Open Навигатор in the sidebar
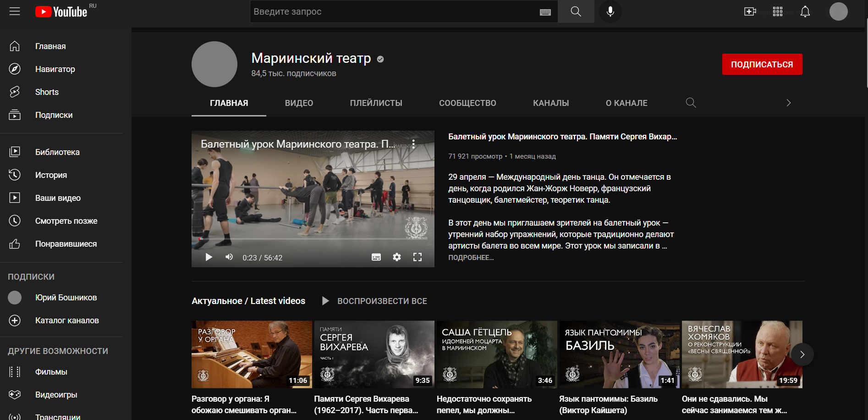The height and width of the screenshot is (420, 868). coord(61,69)
